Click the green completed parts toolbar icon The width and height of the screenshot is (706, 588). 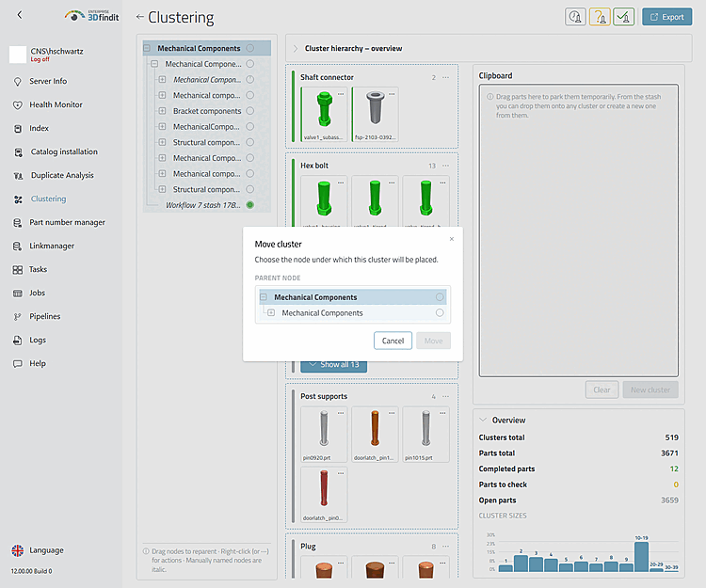click(x=623, y=17)
